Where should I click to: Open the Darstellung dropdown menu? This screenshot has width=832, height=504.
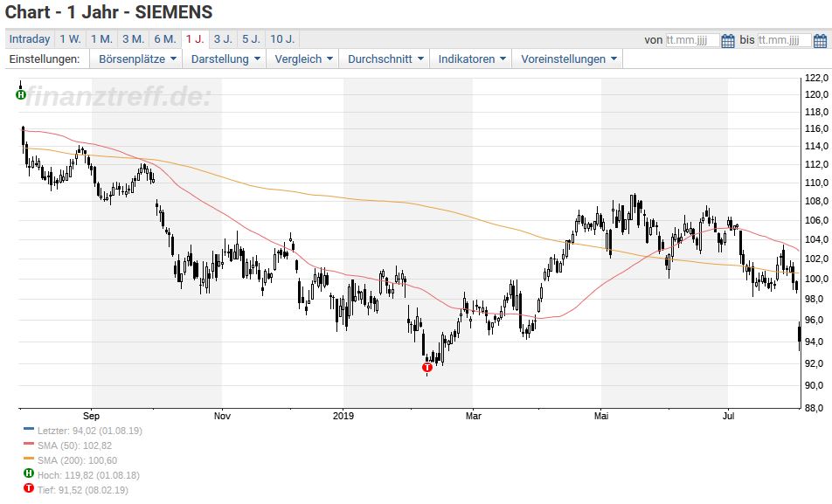click(x=225, y=59)
